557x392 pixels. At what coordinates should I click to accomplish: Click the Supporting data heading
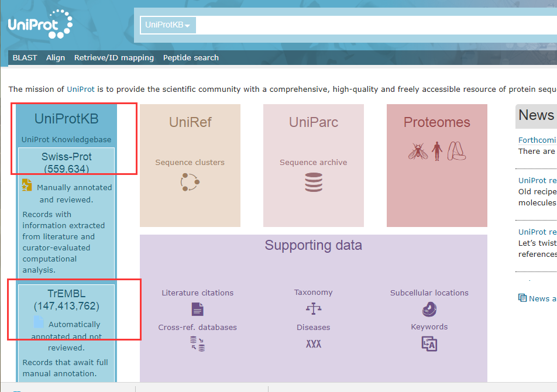[314, 245]
